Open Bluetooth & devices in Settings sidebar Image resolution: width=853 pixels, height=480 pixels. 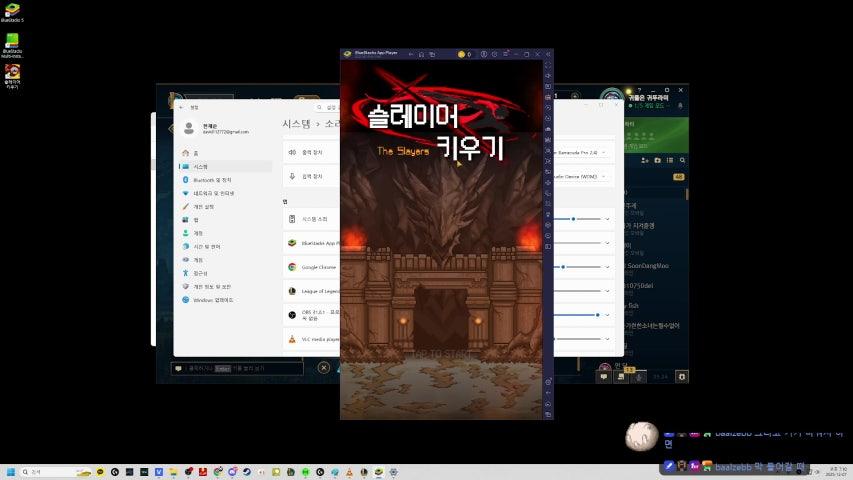click(211, 180)
